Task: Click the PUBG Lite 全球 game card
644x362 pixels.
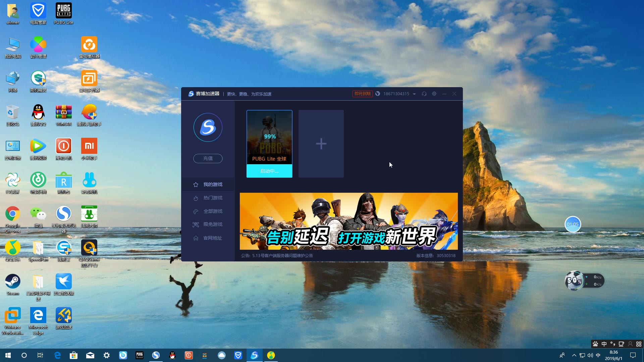Action: click(x=269, y=137)
